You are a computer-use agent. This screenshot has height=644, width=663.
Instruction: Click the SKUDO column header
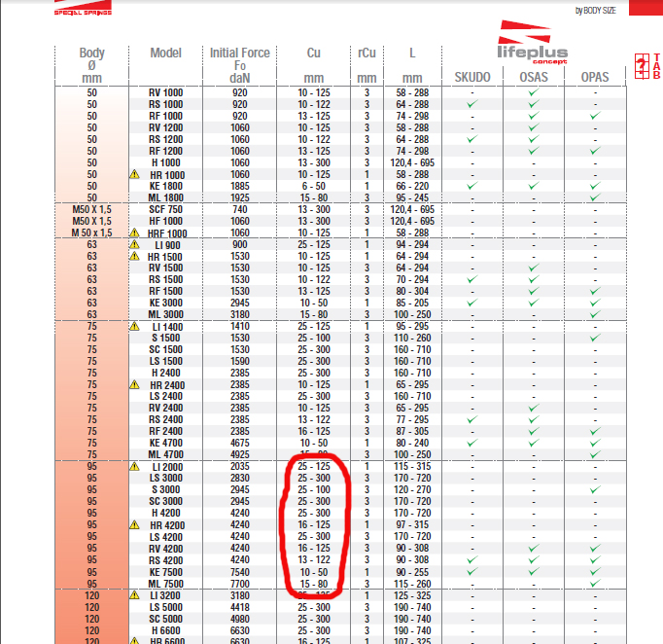point(472,77)
